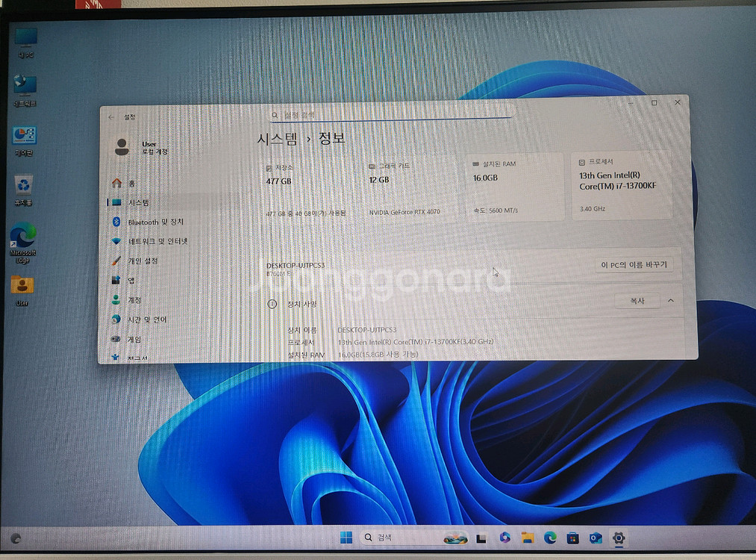This screenshot has height=560, width=756.
Task: Click the 시스템 breadcrumb link
Action: 277,139
